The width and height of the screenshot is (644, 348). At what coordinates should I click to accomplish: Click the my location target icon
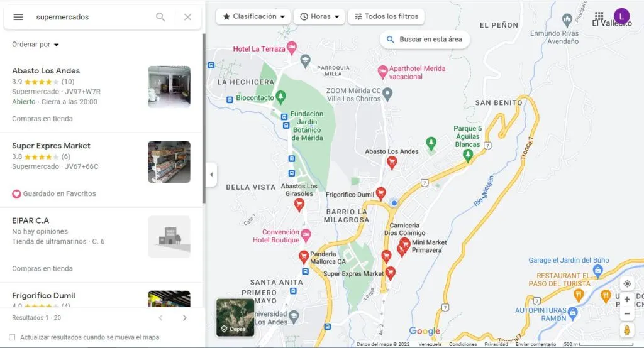pyautogui.click(x=626, y=284)
